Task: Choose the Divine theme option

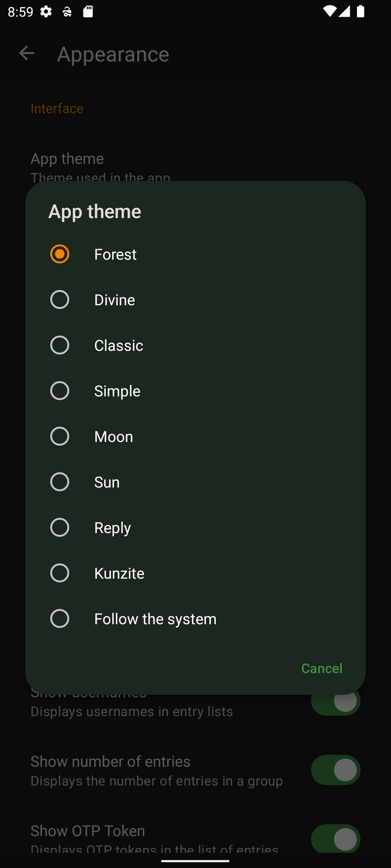Action: 60,299
